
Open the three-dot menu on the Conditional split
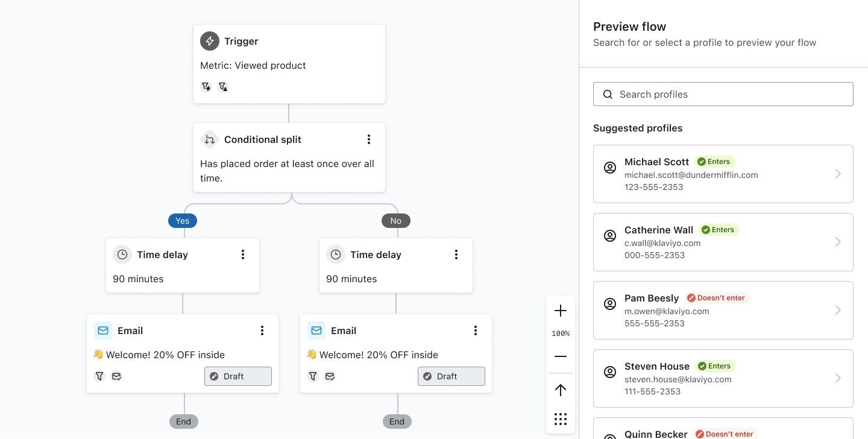[369, 139]
